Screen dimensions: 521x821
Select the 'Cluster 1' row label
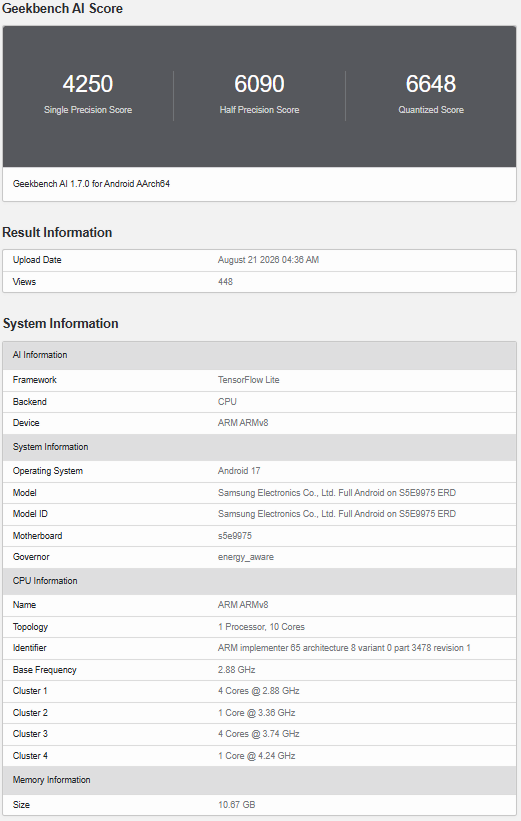tap(30, 691)
